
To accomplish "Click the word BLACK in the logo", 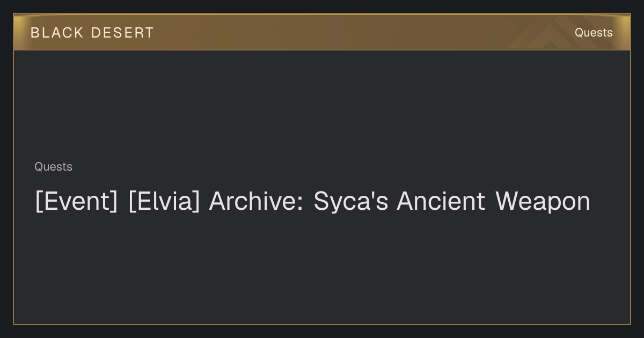I will point(57,33).
